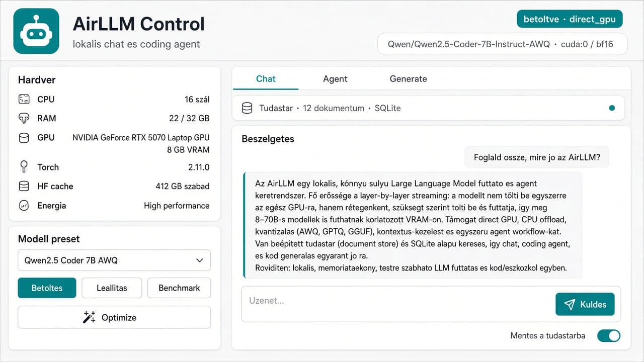Viewport: 644px width, 362px height.
Task: Click the magic wand icon on Optimize
Action: click(89, 317)
